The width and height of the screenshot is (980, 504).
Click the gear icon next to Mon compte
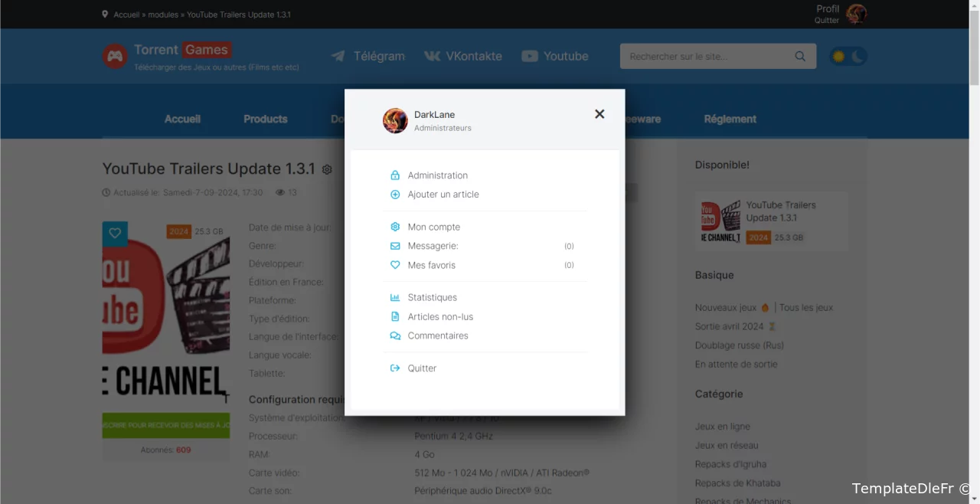coord(395,227)
